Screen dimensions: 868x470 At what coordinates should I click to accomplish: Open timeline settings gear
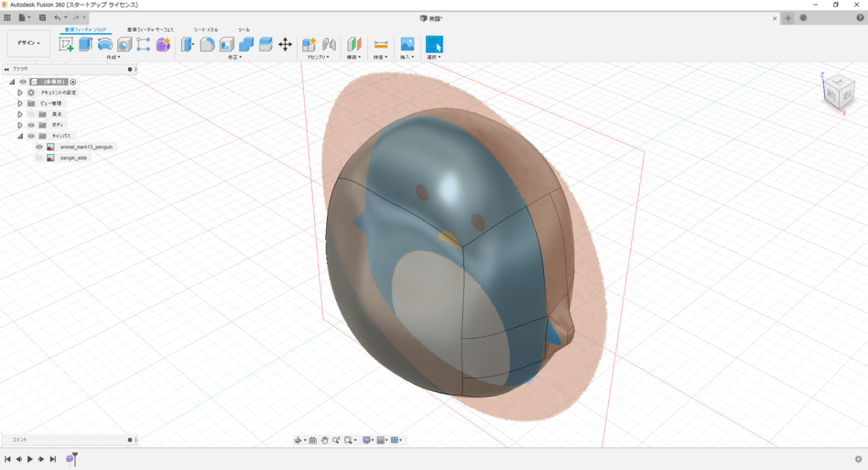point(858,458)
